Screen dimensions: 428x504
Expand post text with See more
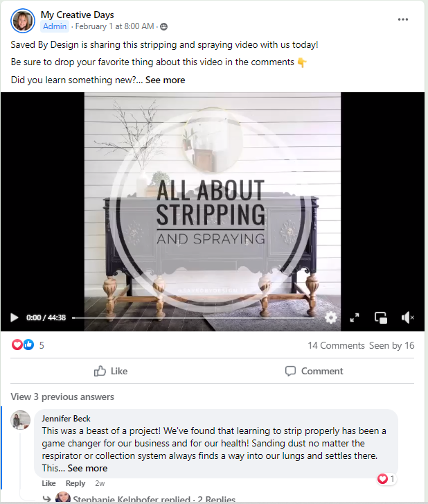point(165,80)
